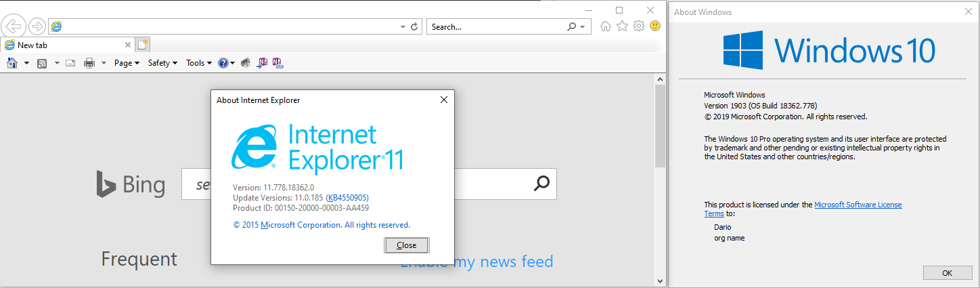980x288 pixels.
Task: Expand the Home button dropdown arrow
Action: 26,63
